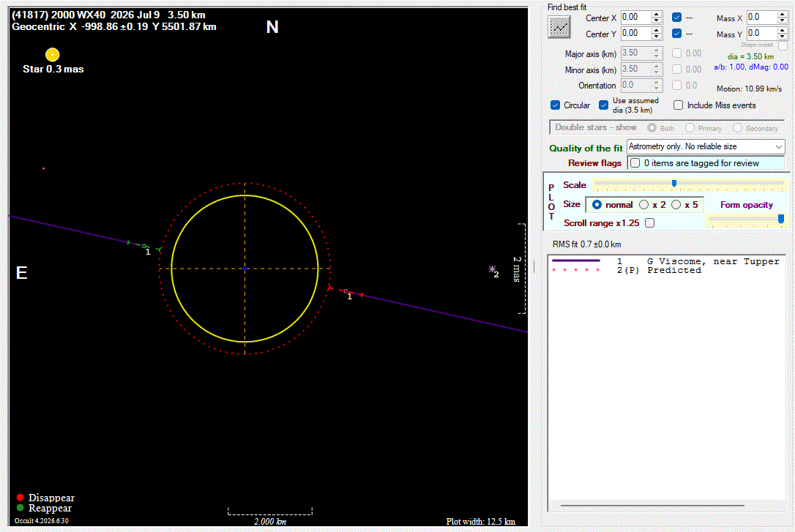Click the Plot width: 12.5 km label
This screenshot has width=795, height=532.
(x=481, y=521)
